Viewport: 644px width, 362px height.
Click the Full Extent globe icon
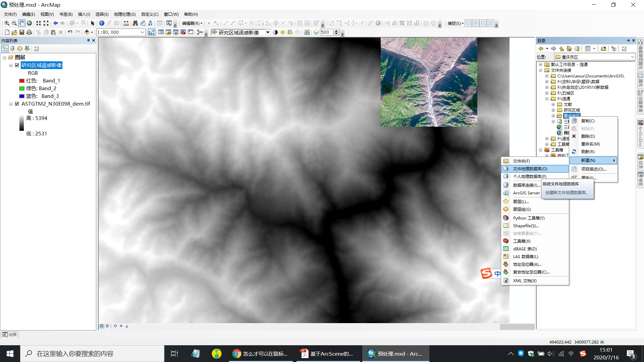(30, 23)
